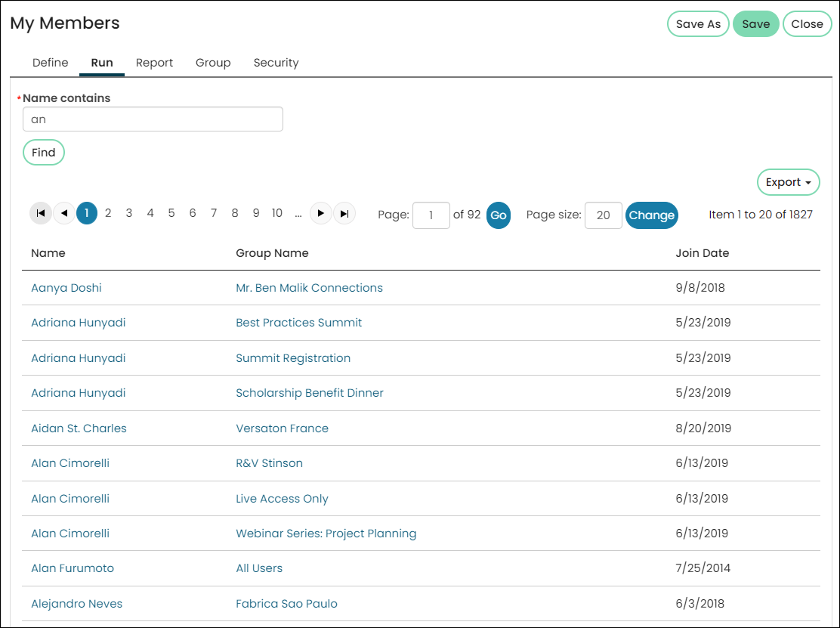Image resolution: width=840 pixels, height=628 pixels.
Task: Click the Find button
Action: pos(43,152)
